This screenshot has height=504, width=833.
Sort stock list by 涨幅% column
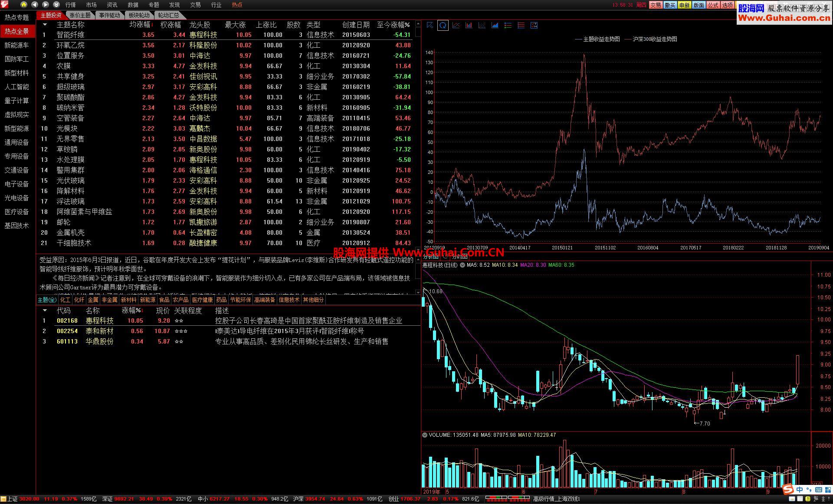[132, 311]
